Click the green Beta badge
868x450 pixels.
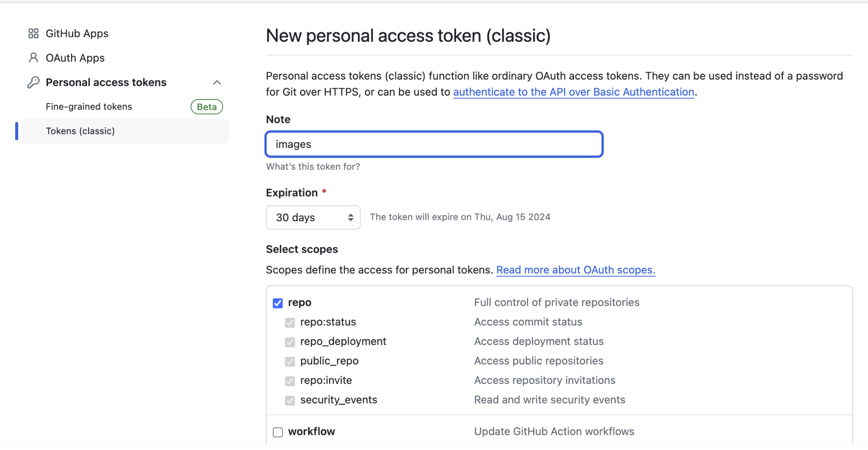pos(207,107)
